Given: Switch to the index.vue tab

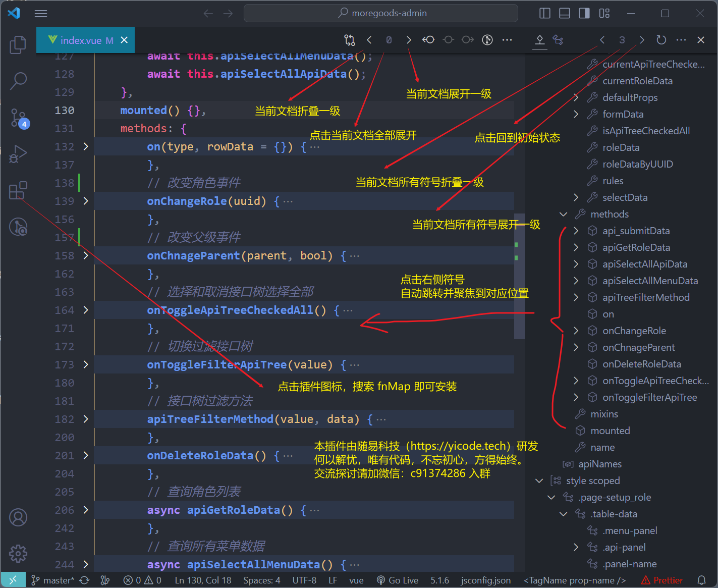Looking at the screenshot, I should (81, 40).
